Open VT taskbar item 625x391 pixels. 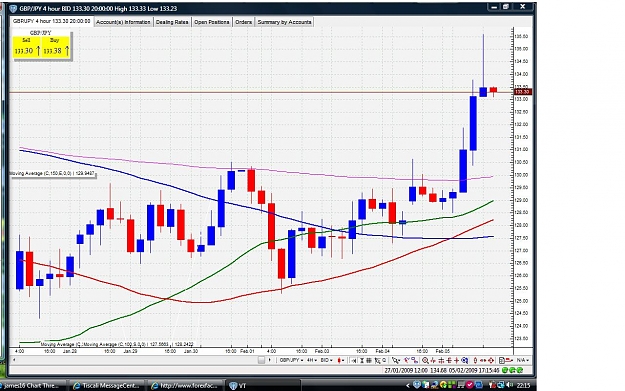pos(263,385)
